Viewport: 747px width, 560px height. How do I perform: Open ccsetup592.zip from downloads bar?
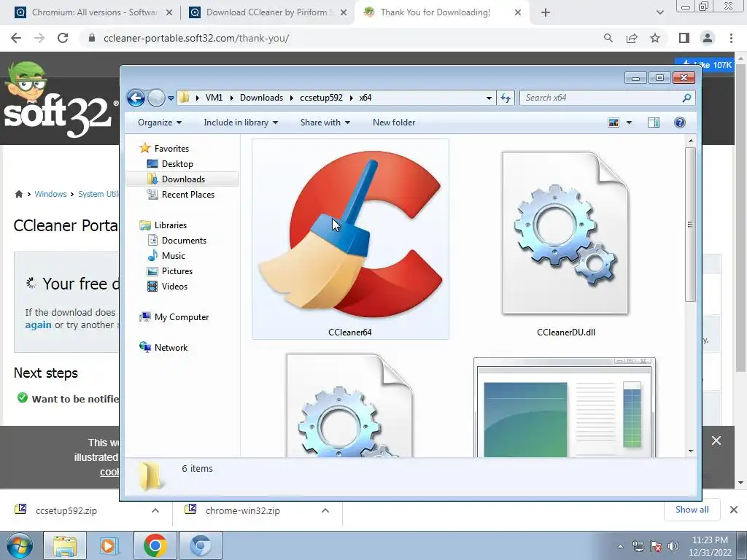[x=66, y=510]
